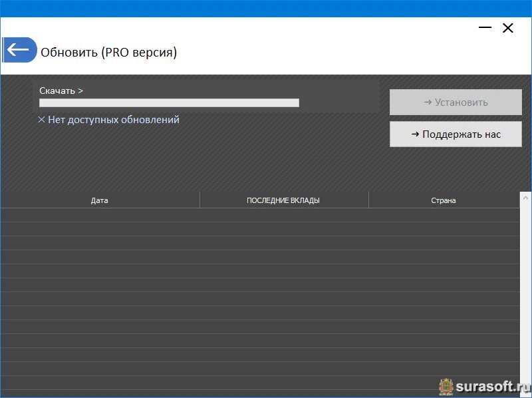The height and width of the screenshot is (398, 532).
Task: Click the 'Скачать >' download label
Action: (61, 91)
